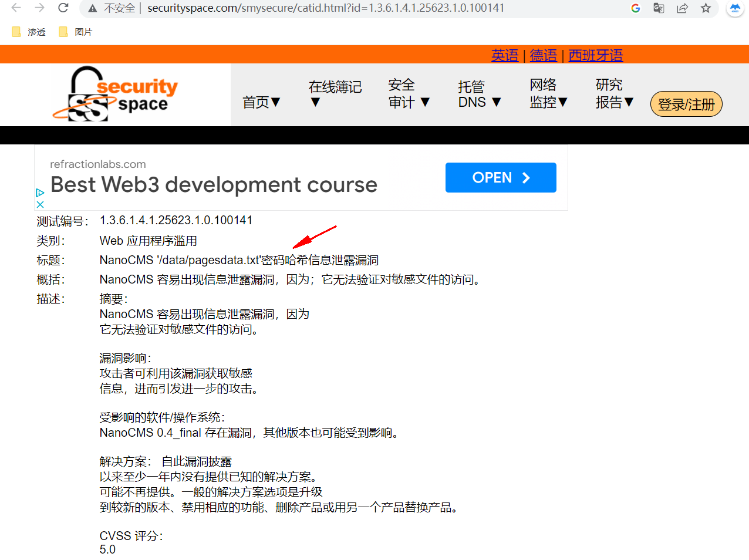Viewport: 749px width, 560px height.
Task: Open the Google icon in the address bar
Action: pos(635,8)
